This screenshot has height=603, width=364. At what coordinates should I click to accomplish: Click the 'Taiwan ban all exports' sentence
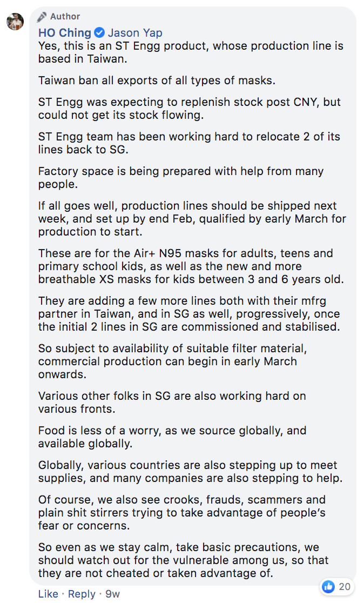(157, 81)
